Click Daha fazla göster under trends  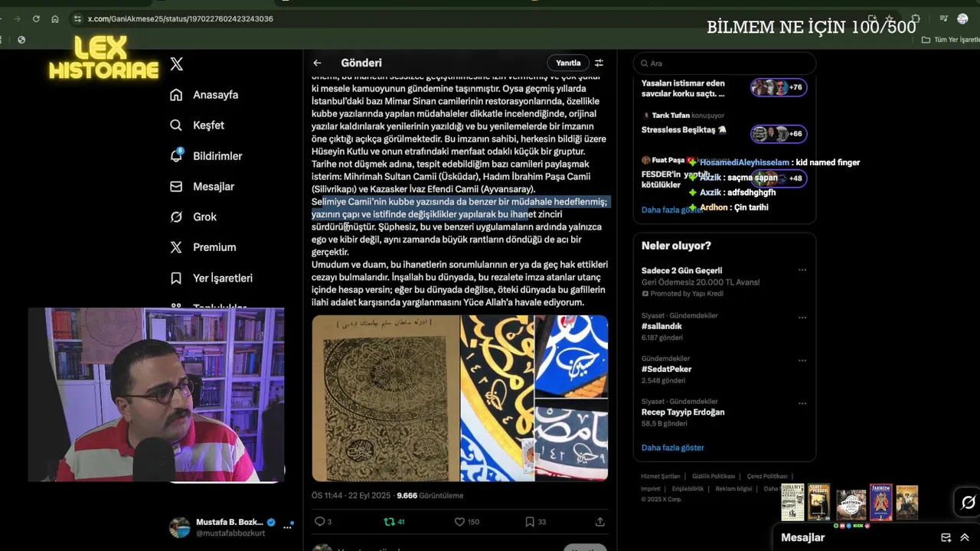coord(672,448)
